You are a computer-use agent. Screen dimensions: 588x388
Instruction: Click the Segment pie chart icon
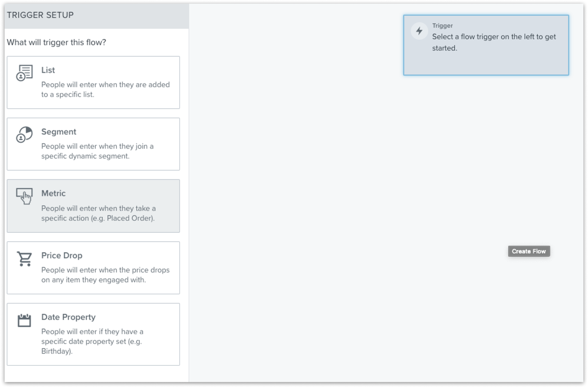[x=24, y=135]
